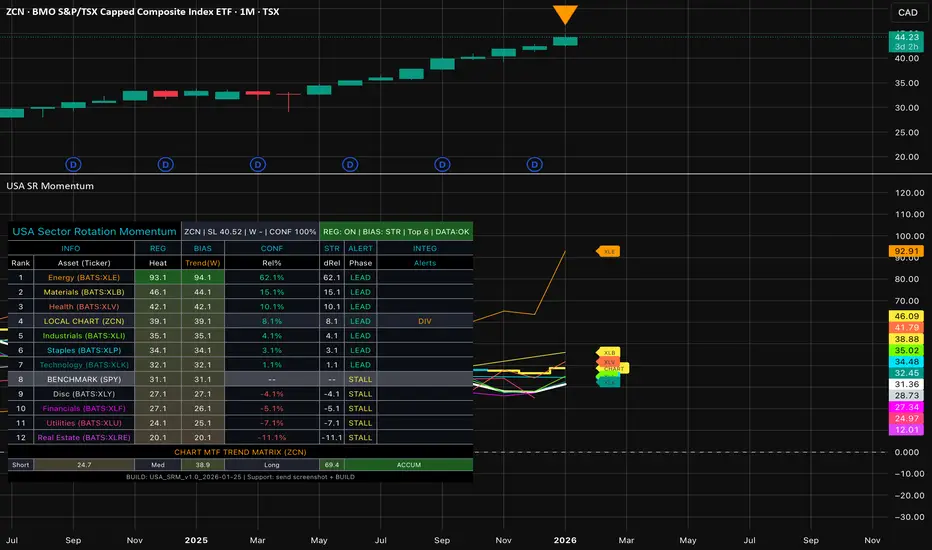Open the CAD currency selector
This screenshot has width=932, height=550.
(907, 12)
